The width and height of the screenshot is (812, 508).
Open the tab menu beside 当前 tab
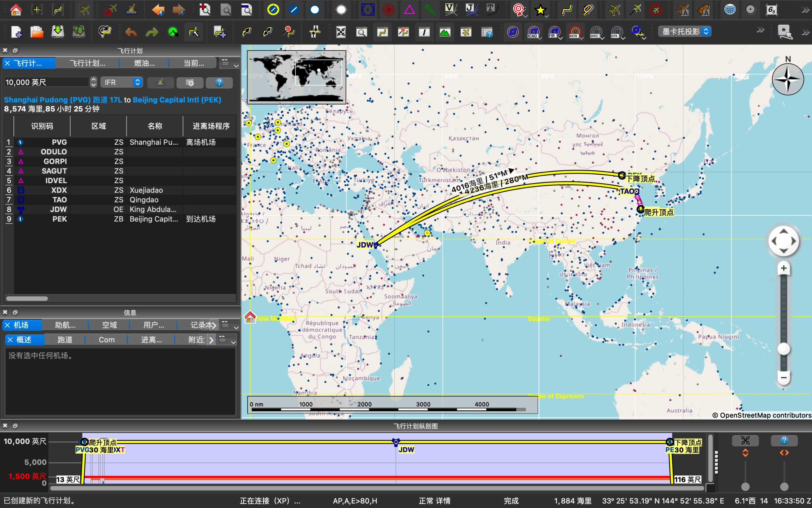click(229, 63)
